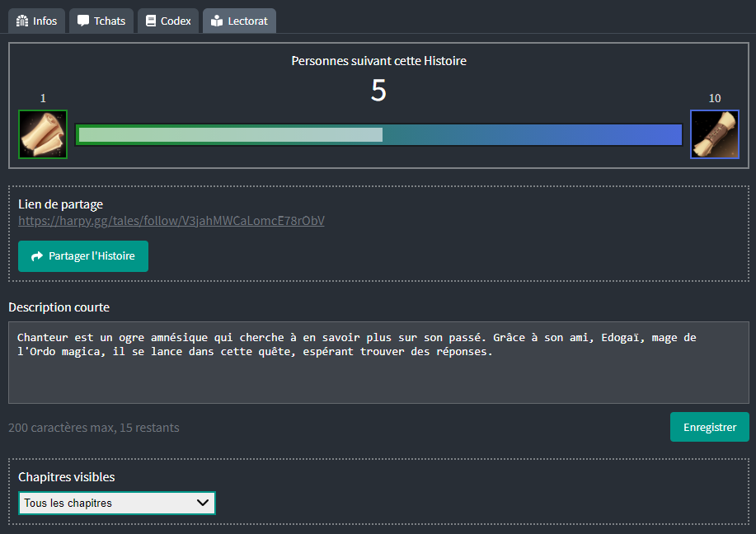
Task: Go to the Infos tab label
Action: (45, 21)
